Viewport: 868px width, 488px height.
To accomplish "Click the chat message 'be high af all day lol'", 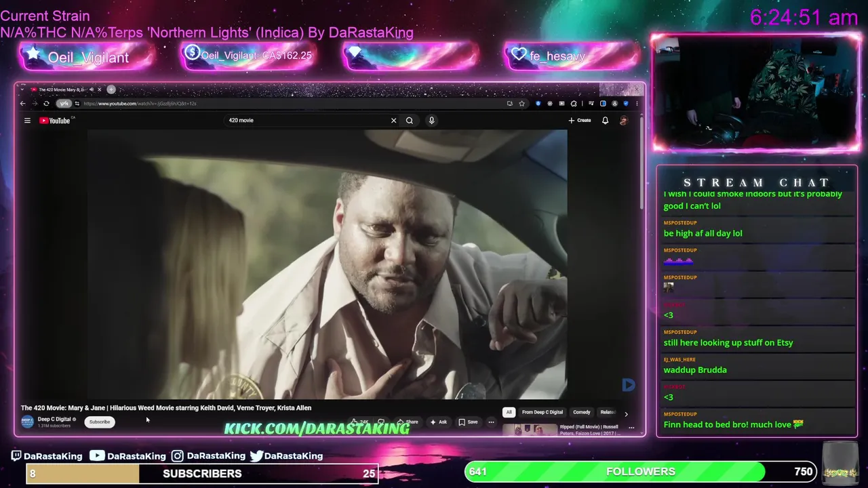I will tap(703, 233).
